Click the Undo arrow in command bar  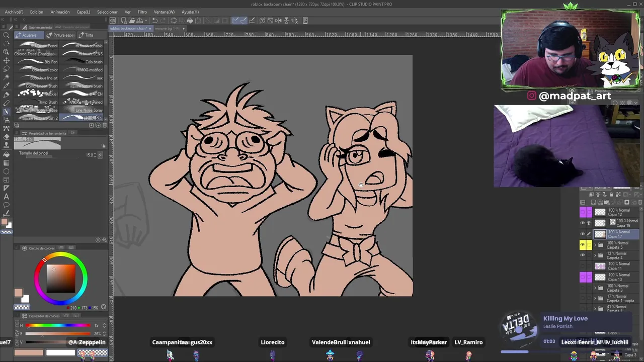[155, 21]
